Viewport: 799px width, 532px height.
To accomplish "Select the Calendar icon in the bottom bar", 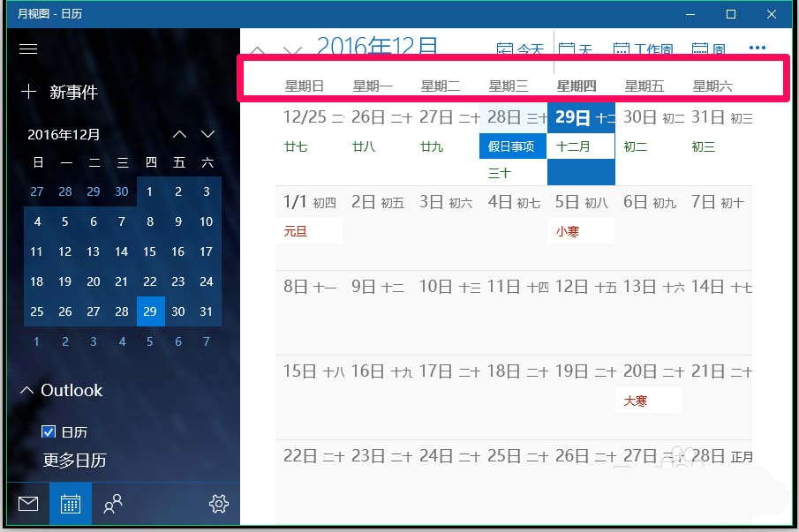I will pyautogui.click(x=70, y=504).
